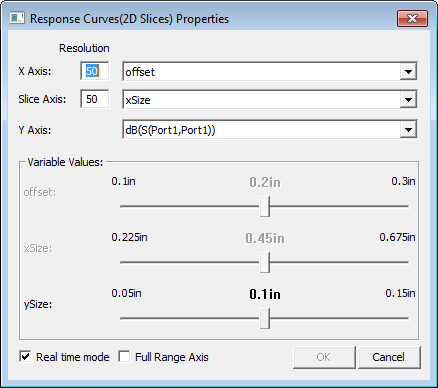Close the Response Curves Properties dialog
Viewport: 438px width, 388px height.
[x=412, y=18]
